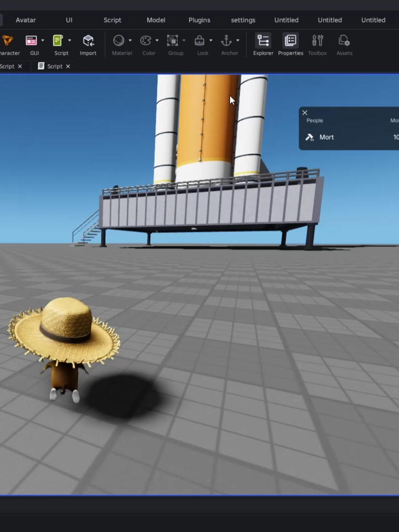Open the Plugins ribbon tab

[x=199, y=20]
